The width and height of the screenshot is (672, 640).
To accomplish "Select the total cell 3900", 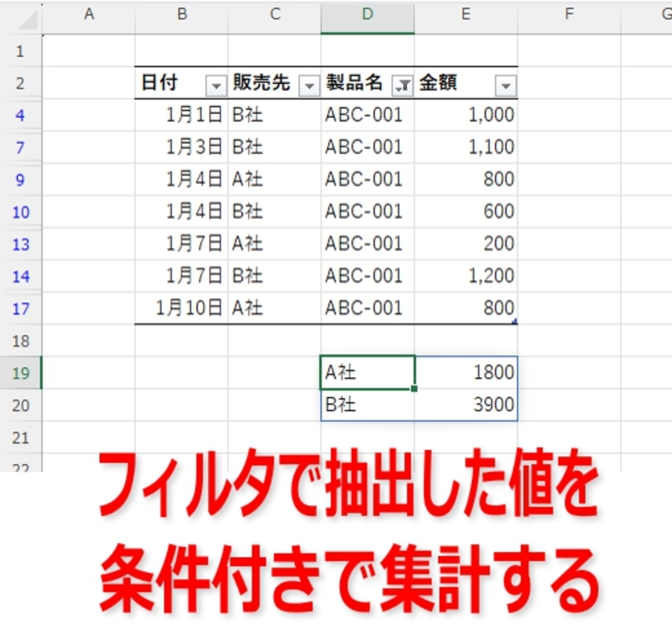I will pyautogui.click(x=466, y=405).
